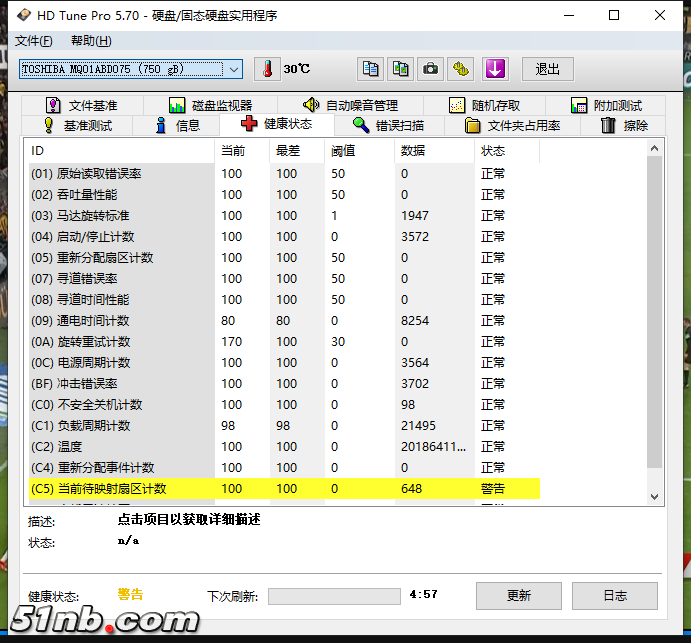Click the orange 警告 health status label
This screenshot has width=691, height=643.
(130, 595)
